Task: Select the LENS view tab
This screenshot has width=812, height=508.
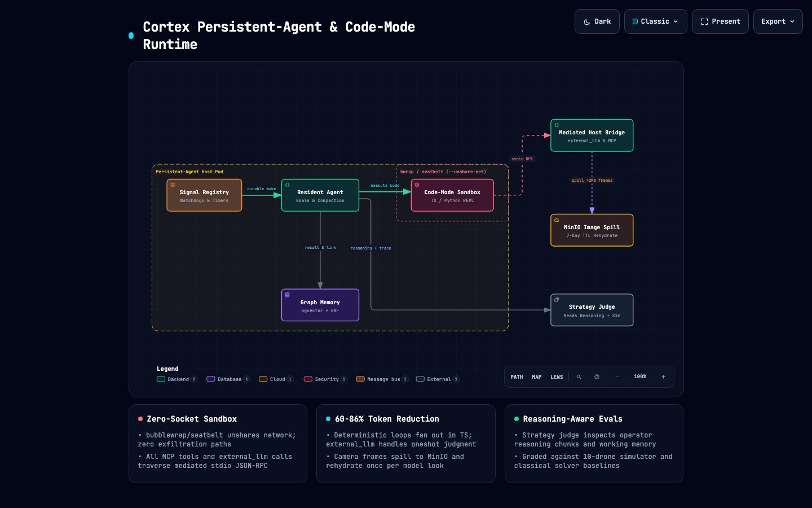Action: (557, 377)
